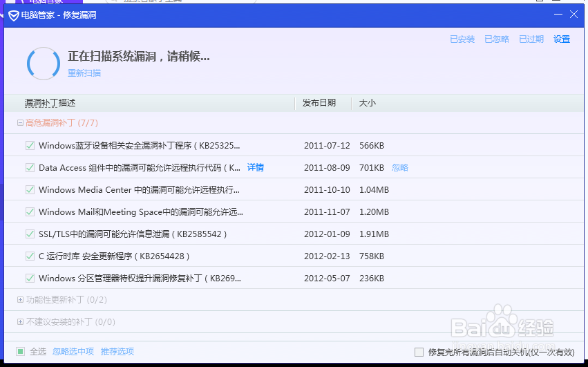The image size is (588, 367).
Task: Select the SSL/TLS中的漏洞 (KB2585542) row text
Action: (133, 234)
